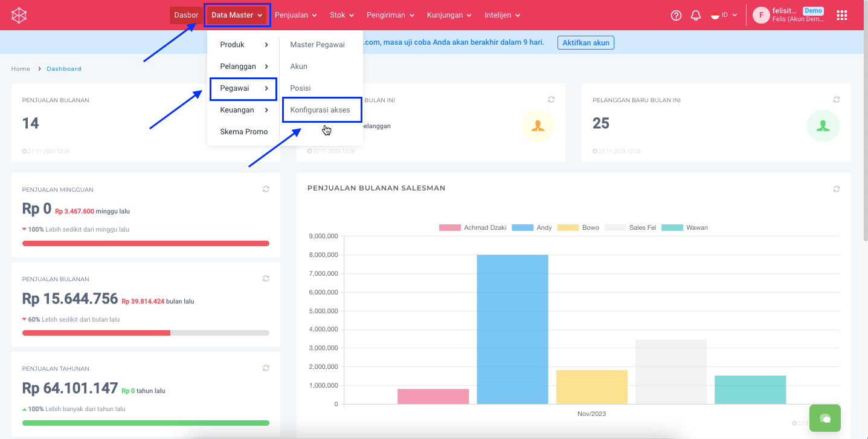Screen dimensions: 868x439
Task: Open the user profile avatar
Action: pyautogui.click(x=761, y=15)
